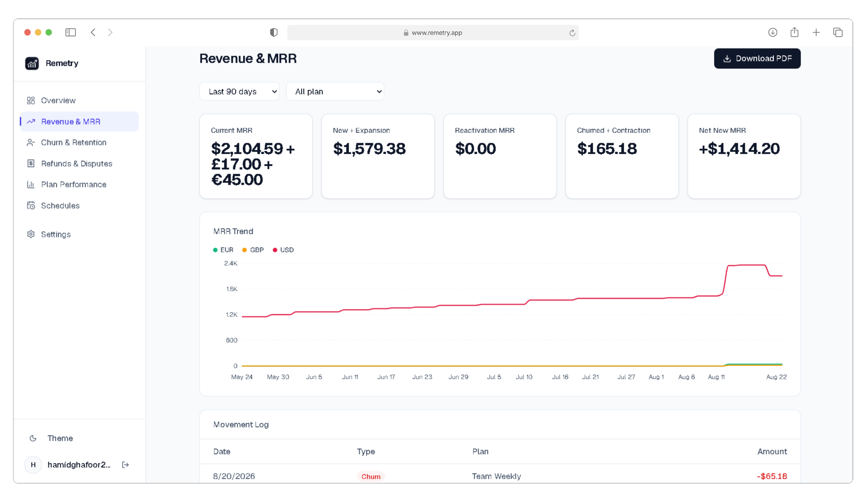The image size is (868, 488).
Task: Open Settings from the sidebar
Action: 80,234
